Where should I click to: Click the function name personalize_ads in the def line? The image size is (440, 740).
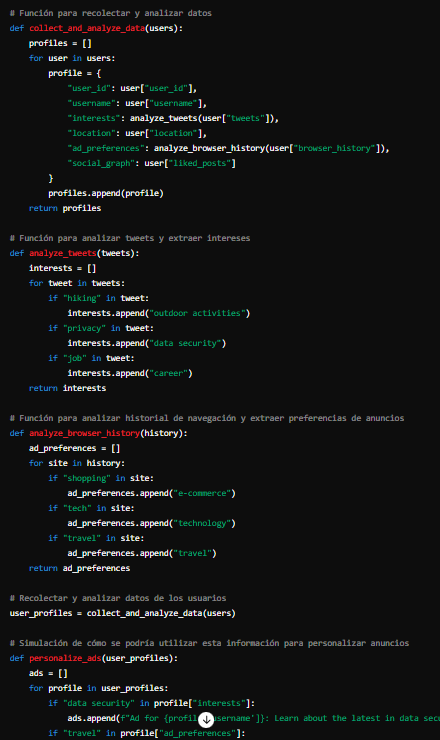(x=65, y=658)
